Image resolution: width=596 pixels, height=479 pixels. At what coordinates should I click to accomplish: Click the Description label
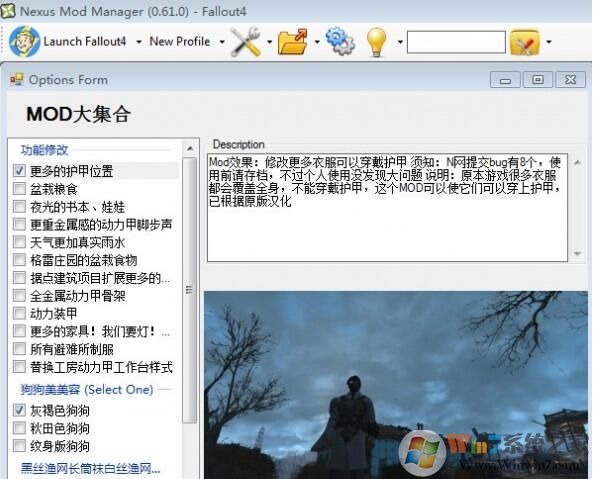(x=239, y=144)
